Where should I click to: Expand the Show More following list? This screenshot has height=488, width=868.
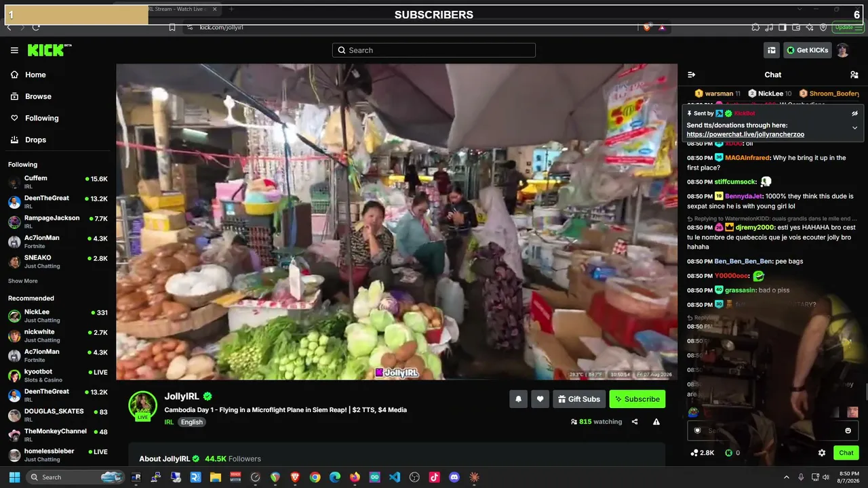[x=23, y=281]
